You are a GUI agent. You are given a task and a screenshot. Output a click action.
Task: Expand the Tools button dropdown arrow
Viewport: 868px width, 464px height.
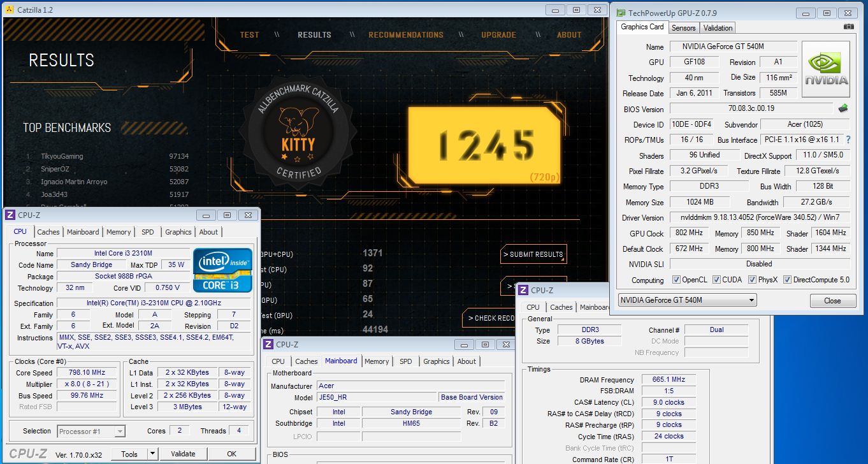pos(152,454)
